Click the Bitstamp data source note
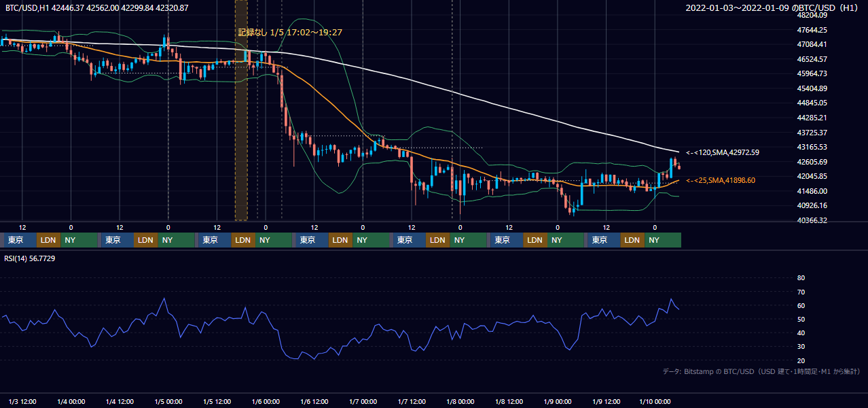868x408 pixels. pyautogui.click(x=761, y=371)
